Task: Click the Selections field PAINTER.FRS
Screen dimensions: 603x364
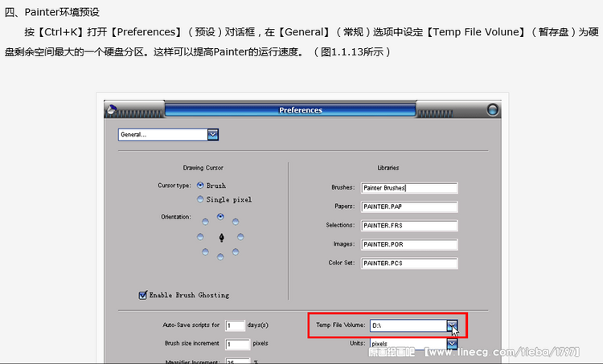Action: click(x=409, y=226)
